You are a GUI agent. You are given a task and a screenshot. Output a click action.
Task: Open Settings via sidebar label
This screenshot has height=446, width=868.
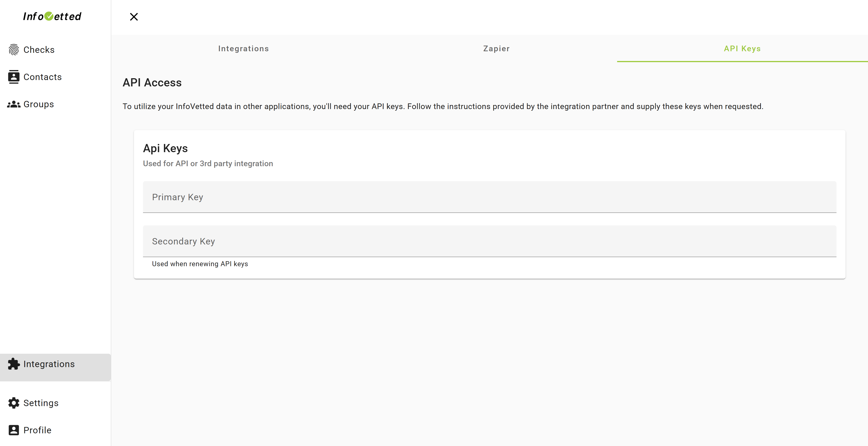click(41, 403)
